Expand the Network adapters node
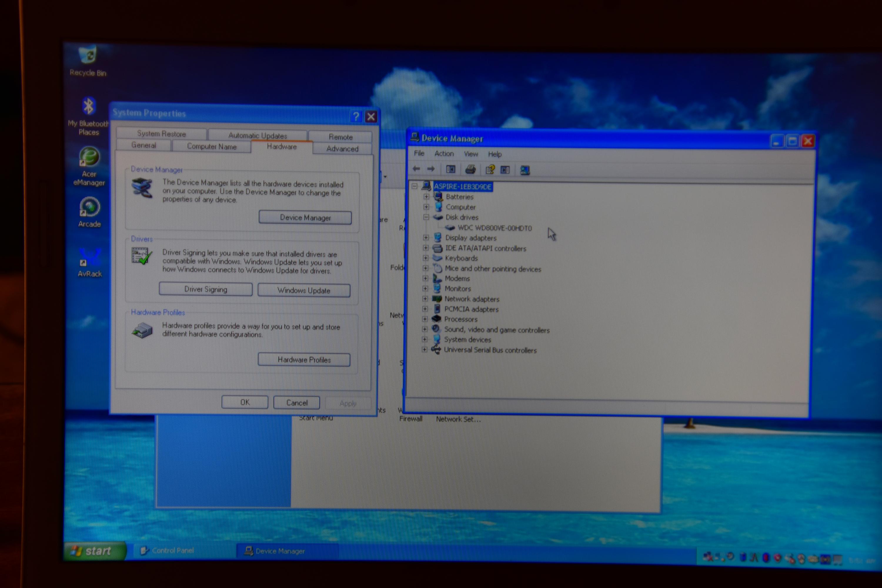 pyautogui.click(x=425, y=299)
